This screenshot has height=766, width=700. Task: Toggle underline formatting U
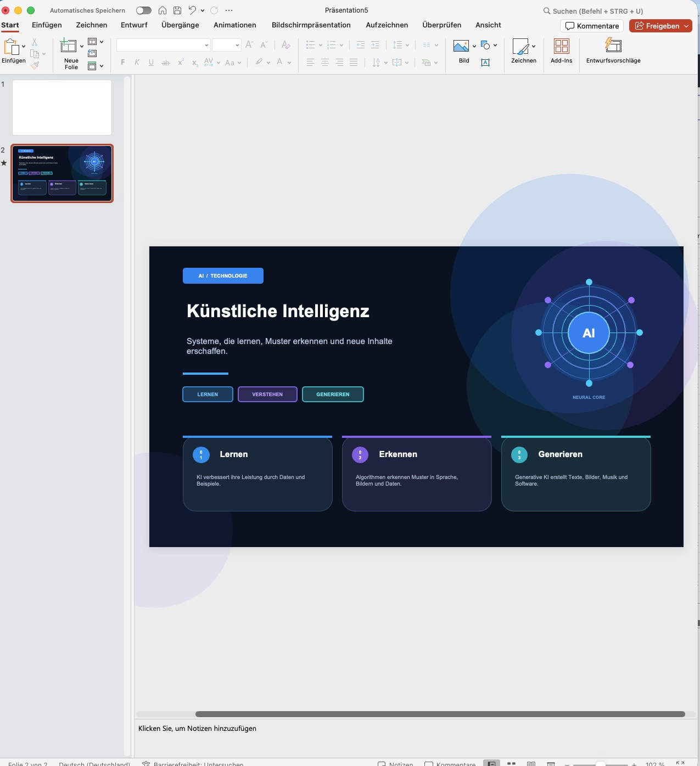click(x=151, y=63)
